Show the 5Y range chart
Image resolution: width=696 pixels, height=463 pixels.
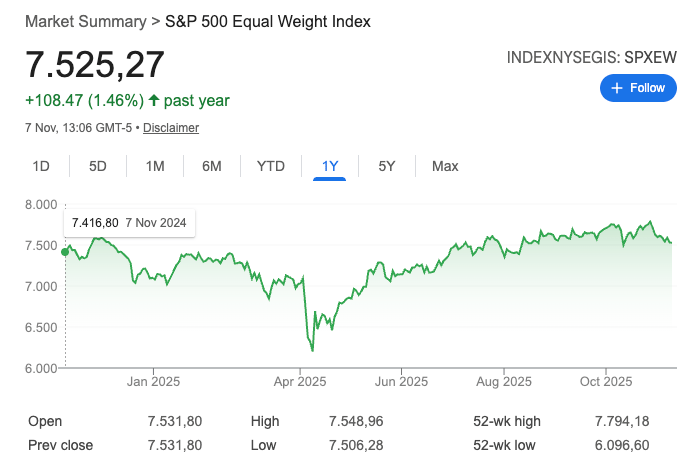(387, 166)
